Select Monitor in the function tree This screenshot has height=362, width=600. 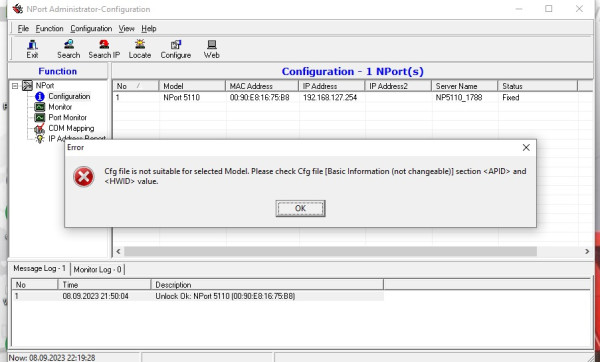click(60, 107)
